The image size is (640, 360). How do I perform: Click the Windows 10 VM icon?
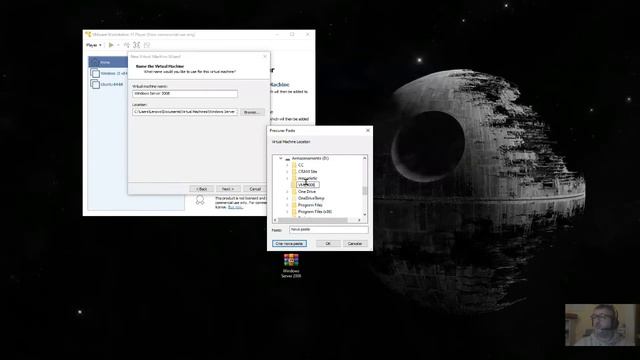96,73
